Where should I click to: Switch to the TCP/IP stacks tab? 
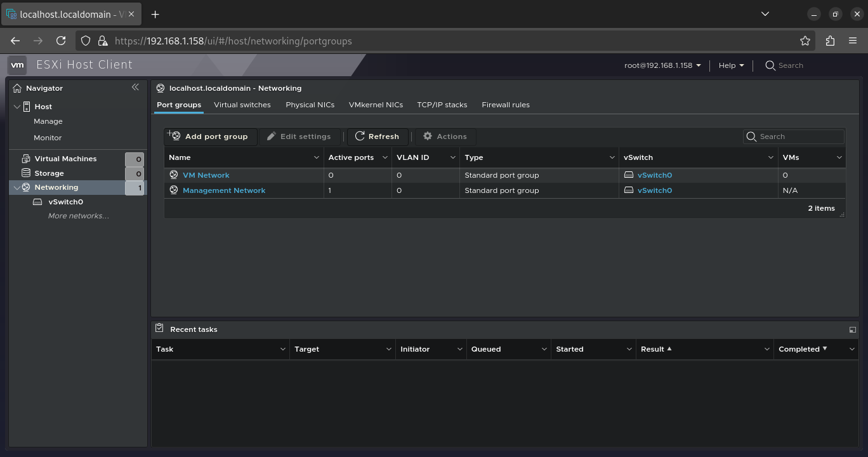[442, 105]
